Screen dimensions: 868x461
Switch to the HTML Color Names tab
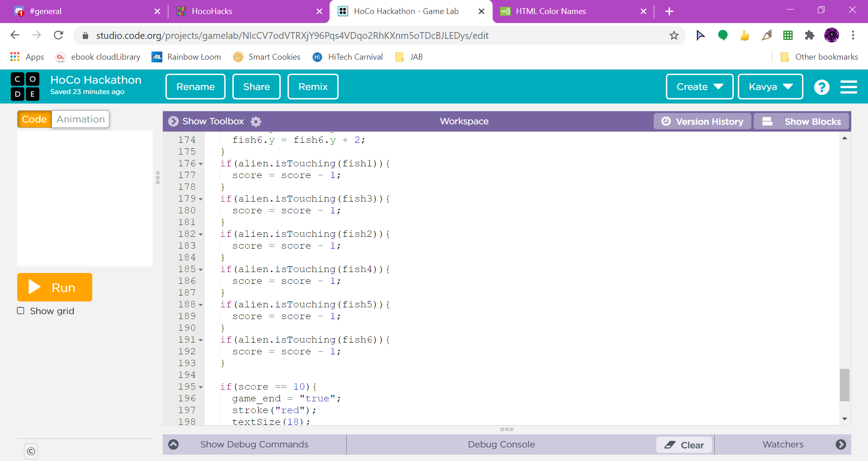(x=573, y=11)
